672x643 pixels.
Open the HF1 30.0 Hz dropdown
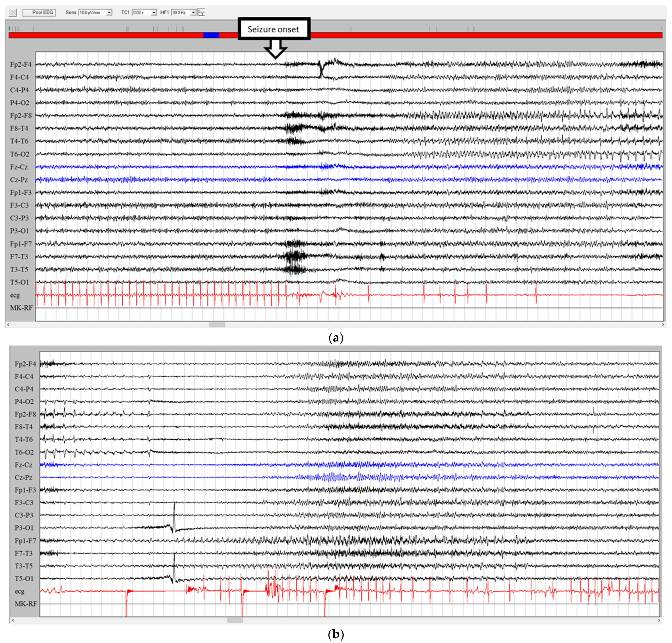[x=193, y=13]
